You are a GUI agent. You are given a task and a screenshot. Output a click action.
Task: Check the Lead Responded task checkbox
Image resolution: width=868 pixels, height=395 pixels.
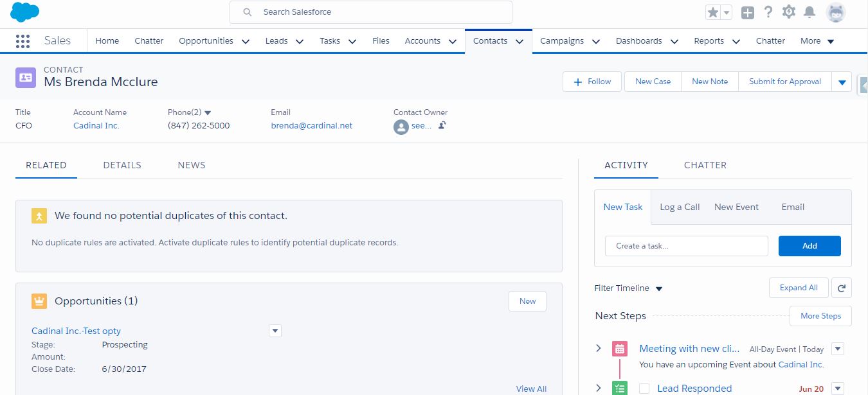tap(644, 389)
